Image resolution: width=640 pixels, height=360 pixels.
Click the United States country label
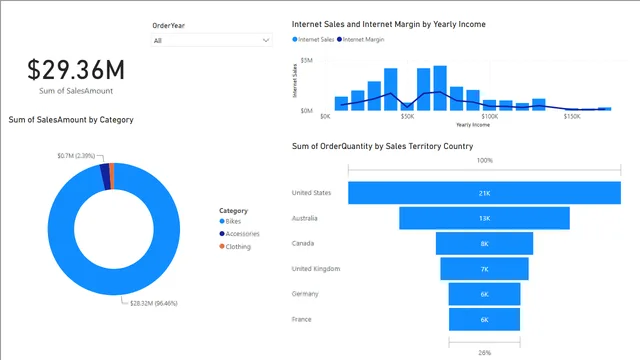[x=311, y=193]
